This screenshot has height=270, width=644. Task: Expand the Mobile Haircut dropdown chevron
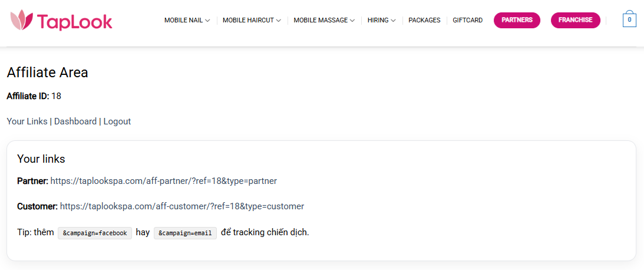279,21
